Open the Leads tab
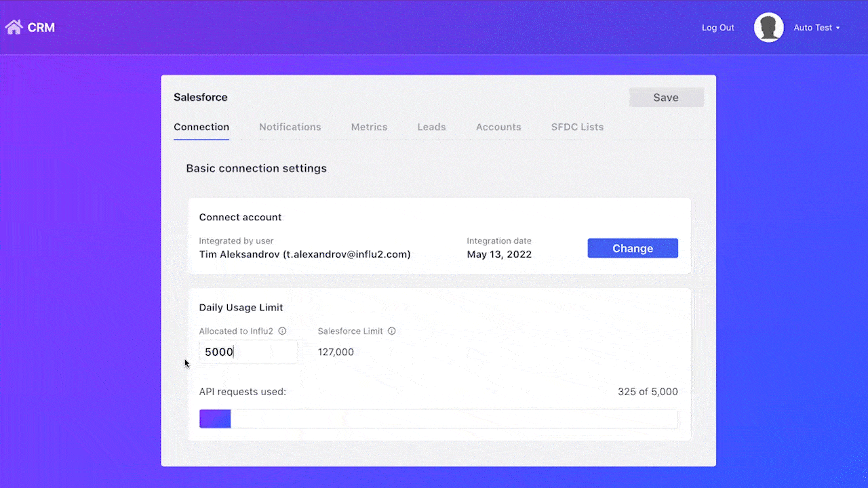 [432, 127]
